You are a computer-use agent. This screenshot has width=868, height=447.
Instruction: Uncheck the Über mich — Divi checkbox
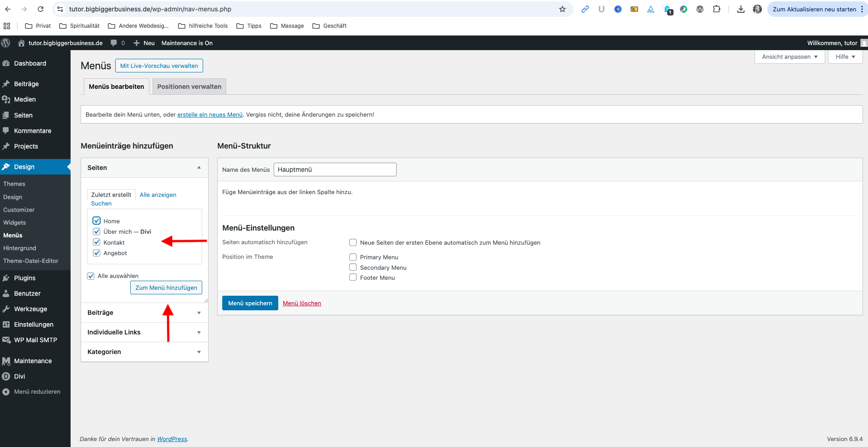pyautogui.click(x=97, y=231)
